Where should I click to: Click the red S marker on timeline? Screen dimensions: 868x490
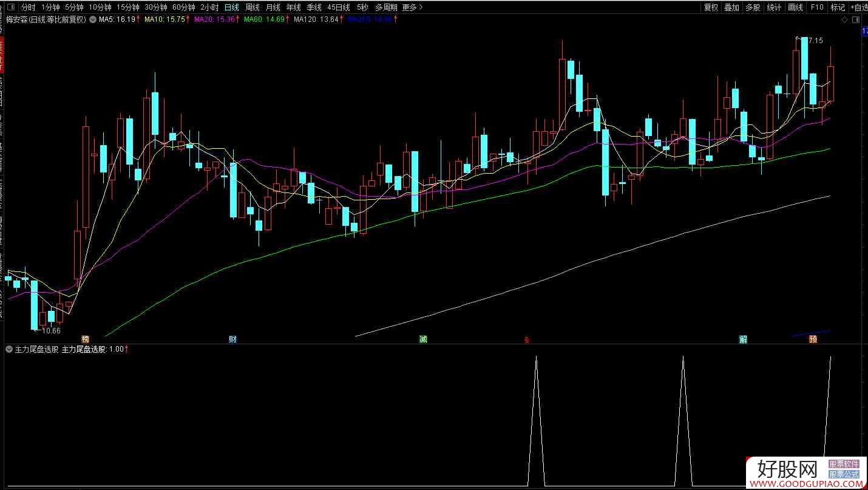point(527,339)
